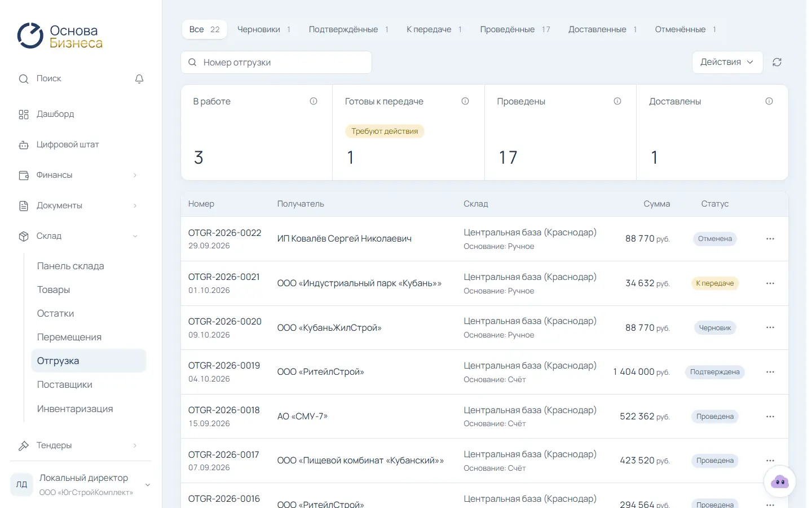The image size is (812, 508).
Task: Click the notification bell icon
Action: click(x=139, y=79)
